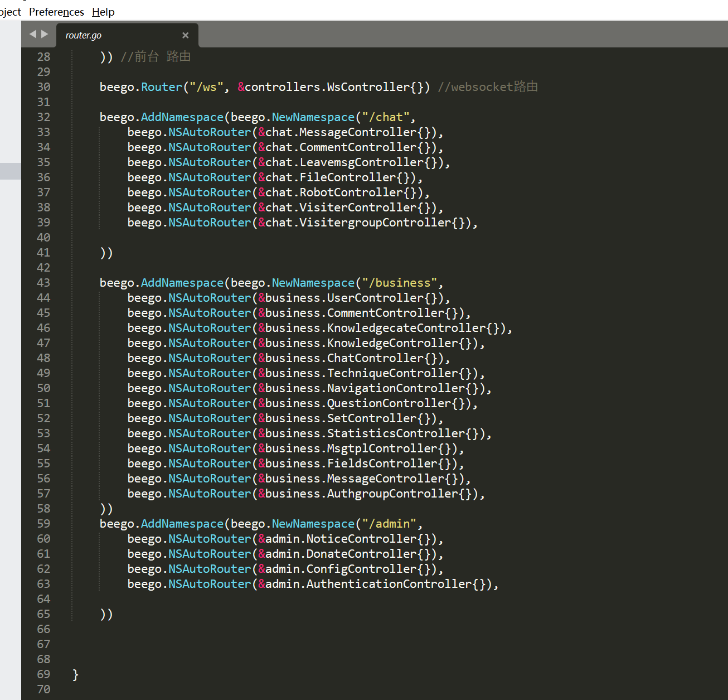Image resolution: width=728 pixels, height=700 pixels.
Task: Close the router.go tab
Action: pos(186,35)
